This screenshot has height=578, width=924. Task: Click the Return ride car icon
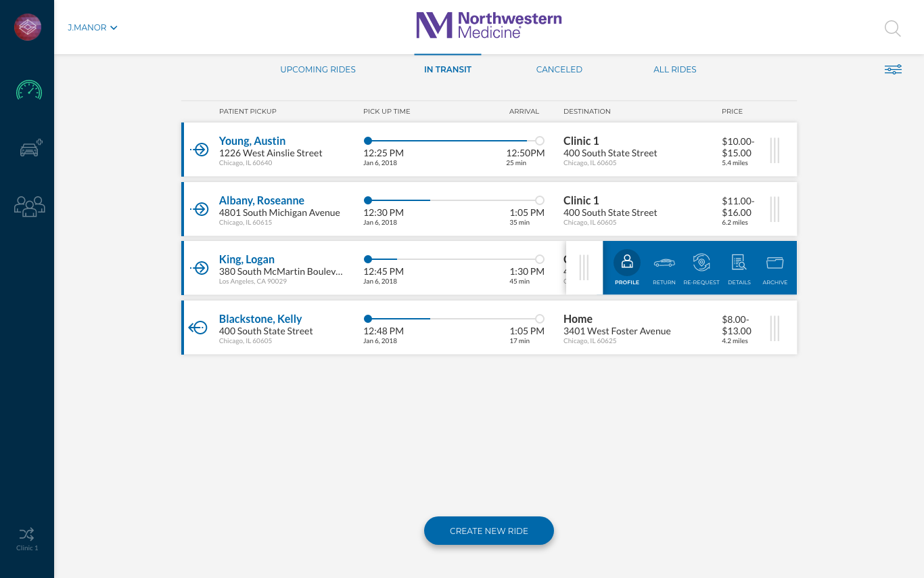664,267
